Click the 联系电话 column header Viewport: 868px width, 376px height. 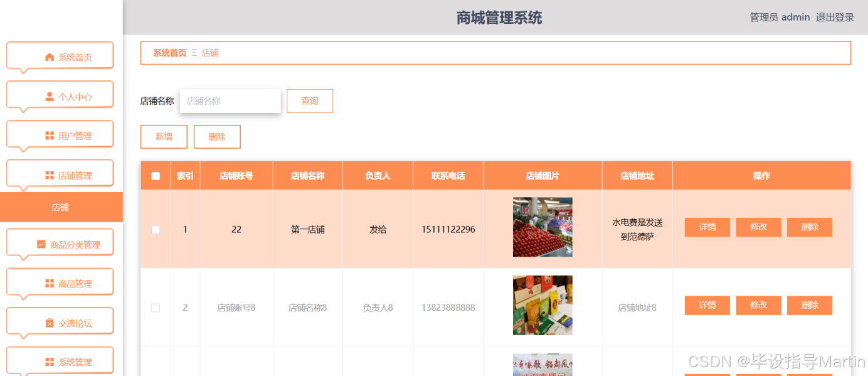pos(448,176)
